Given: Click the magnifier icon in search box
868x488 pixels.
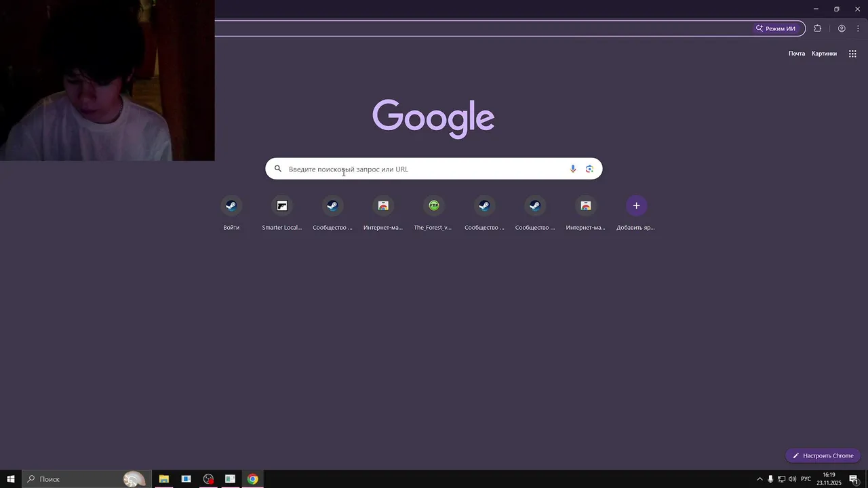Looking at the screenshot, I should pos(277,169).
